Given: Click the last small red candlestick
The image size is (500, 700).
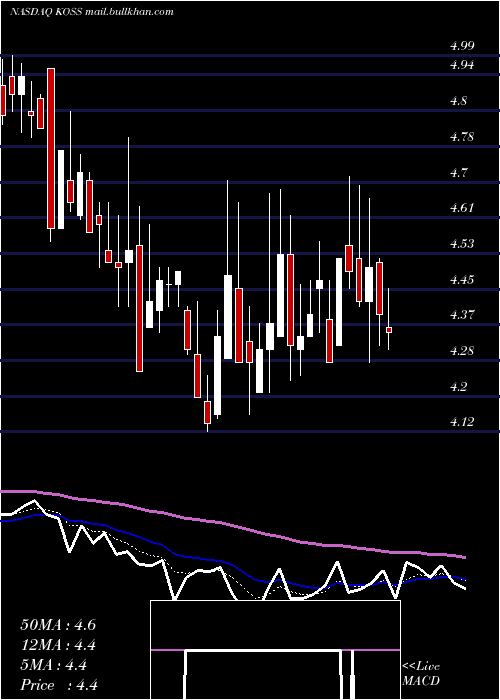Looking at the screenshot, I should pyautogui.click(x=389, y=330).
